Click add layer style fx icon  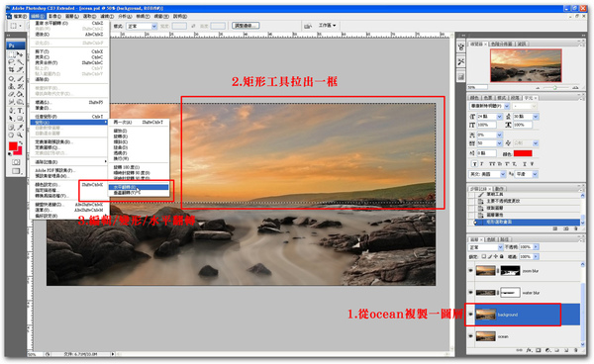click(x=530, y=350)
